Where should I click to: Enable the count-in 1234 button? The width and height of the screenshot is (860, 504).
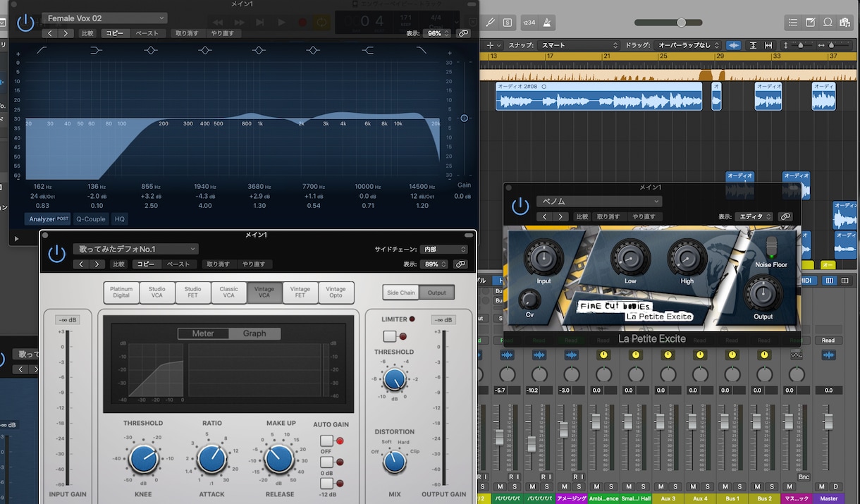529,23
